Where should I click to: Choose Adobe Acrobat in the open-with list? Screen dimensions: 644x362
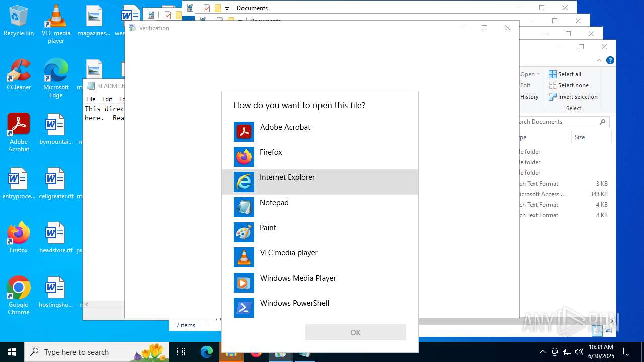coord(319,132)
